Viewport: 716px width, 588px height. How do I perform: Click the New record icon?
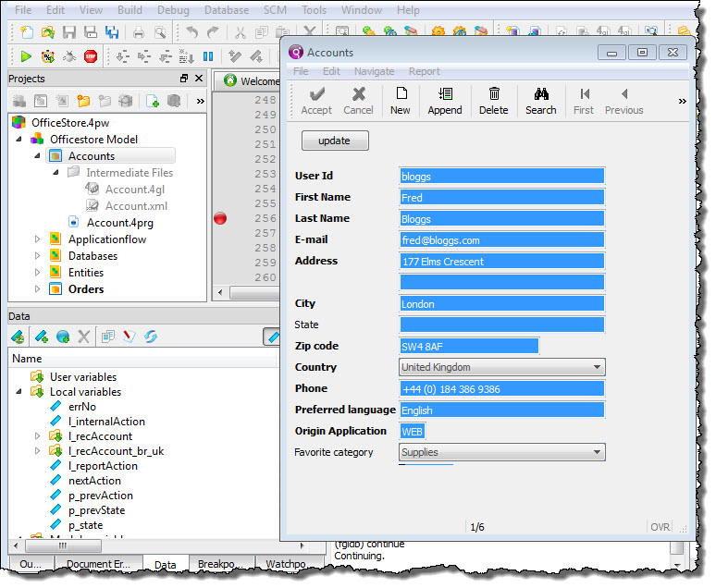pos(401,100)
